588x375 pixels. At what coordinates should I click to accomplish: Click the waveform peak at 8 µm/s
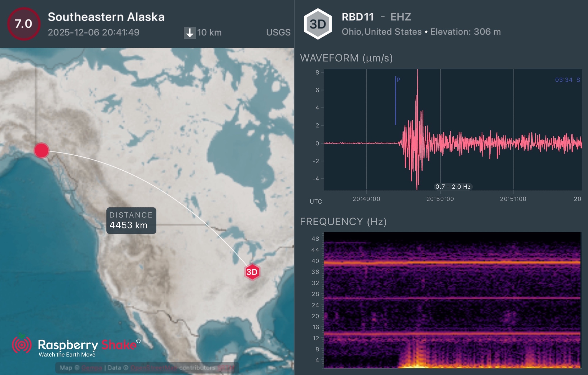[417, 71]
